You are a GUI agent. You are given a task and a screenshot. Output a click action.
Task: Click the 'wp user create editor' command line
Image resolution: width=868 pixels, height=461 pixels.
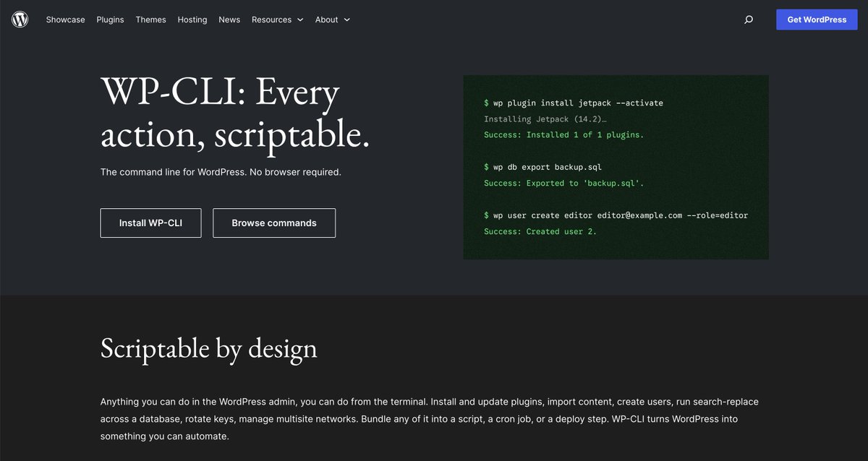616,215
